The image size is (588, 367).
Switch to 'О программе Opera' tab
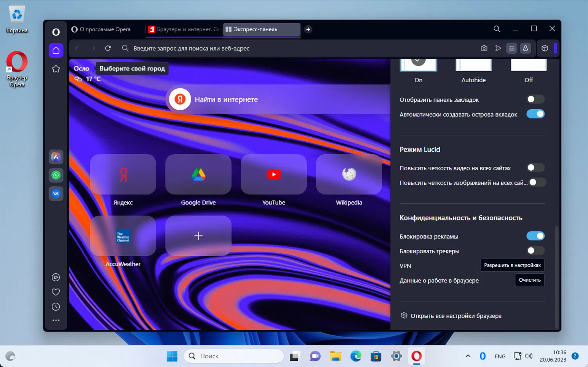[x=105, y=29]
